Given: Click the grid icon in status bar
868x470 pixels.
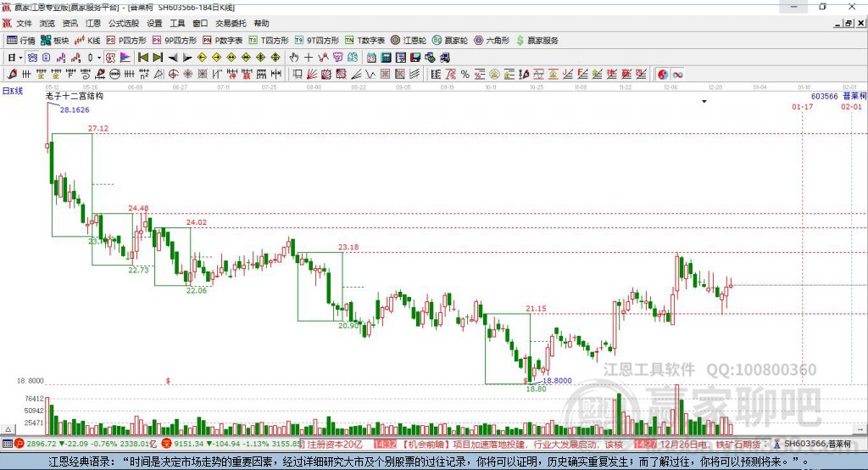Looking at the screenshot, I should [7, 444].
